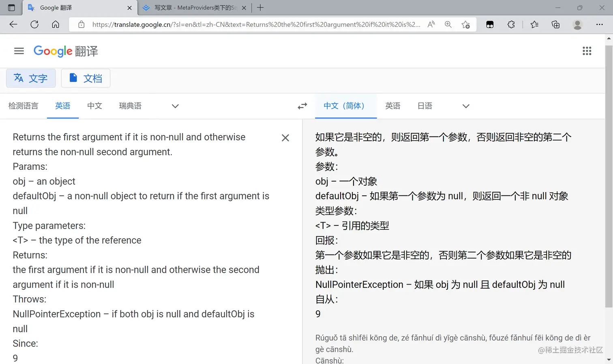Activate the Read aloud icon

point(431,24)
